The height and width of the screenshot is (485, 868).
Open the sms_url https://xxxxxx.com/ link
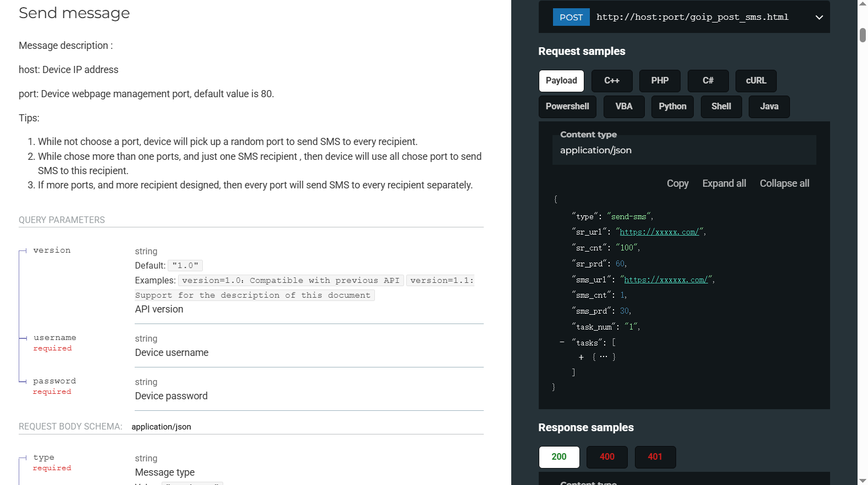[666, 280]
